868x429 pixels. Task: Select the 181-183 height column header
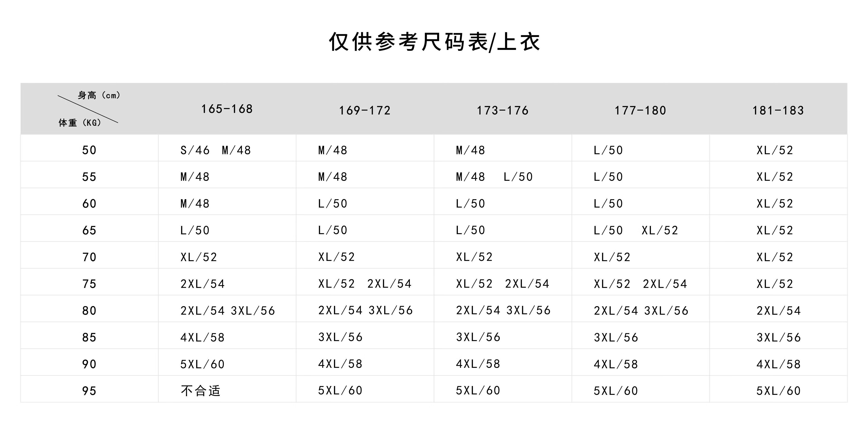tap(778, 110)
